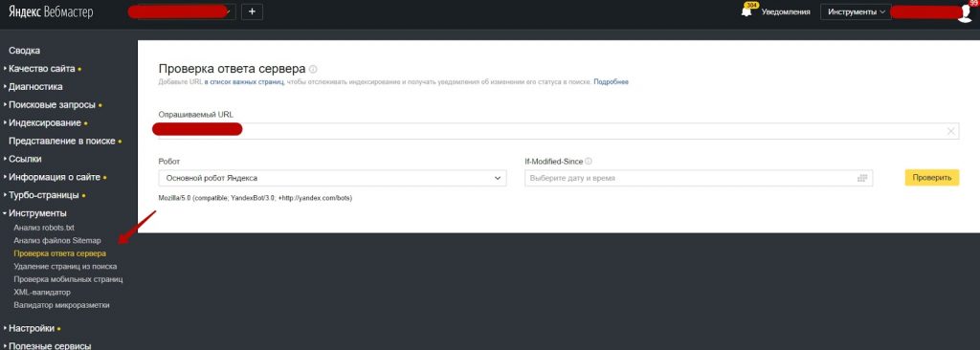This screenshot has height=350, width=980.
Task: Open Валидатор микроразметки tool
Action: [x=61, y=305]
